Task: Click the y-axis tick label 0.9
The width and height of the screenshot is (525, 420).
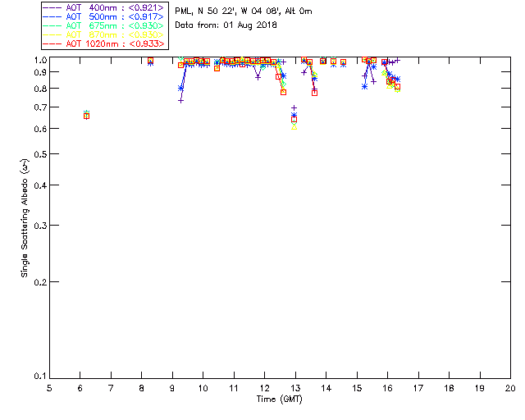Action: point(40,72)
